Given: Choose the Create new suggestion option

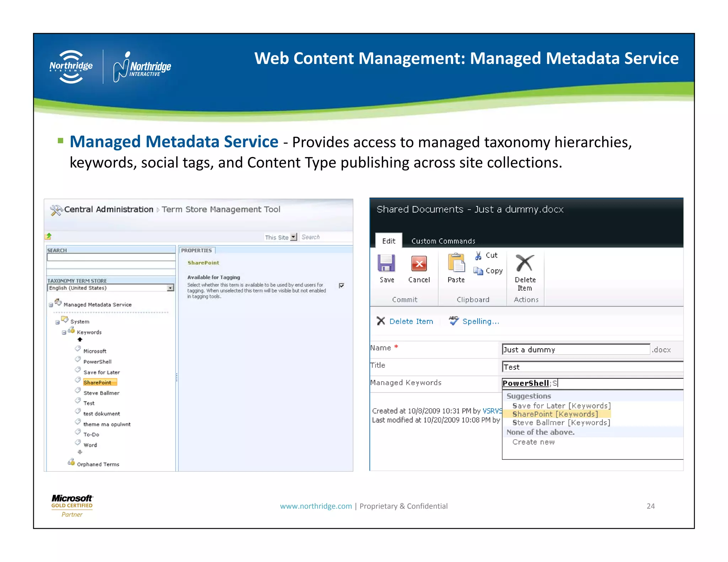Looking at the screenshot, I should 533,442.
